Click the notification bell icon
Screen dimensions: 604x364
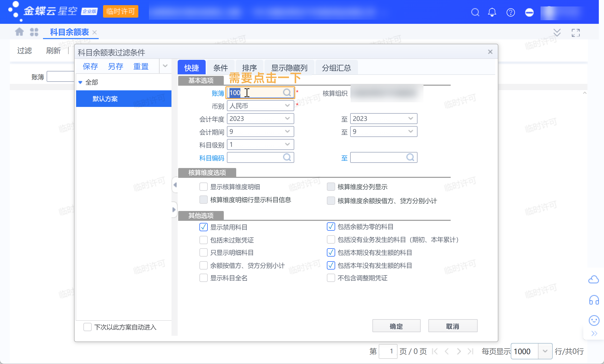tap(492, 12)
